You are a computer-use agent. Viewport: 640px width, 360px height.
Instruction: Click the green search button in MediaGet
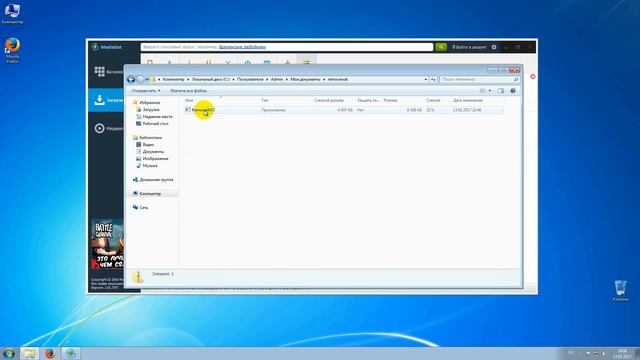pyautogui.click(x=441, y=47)
